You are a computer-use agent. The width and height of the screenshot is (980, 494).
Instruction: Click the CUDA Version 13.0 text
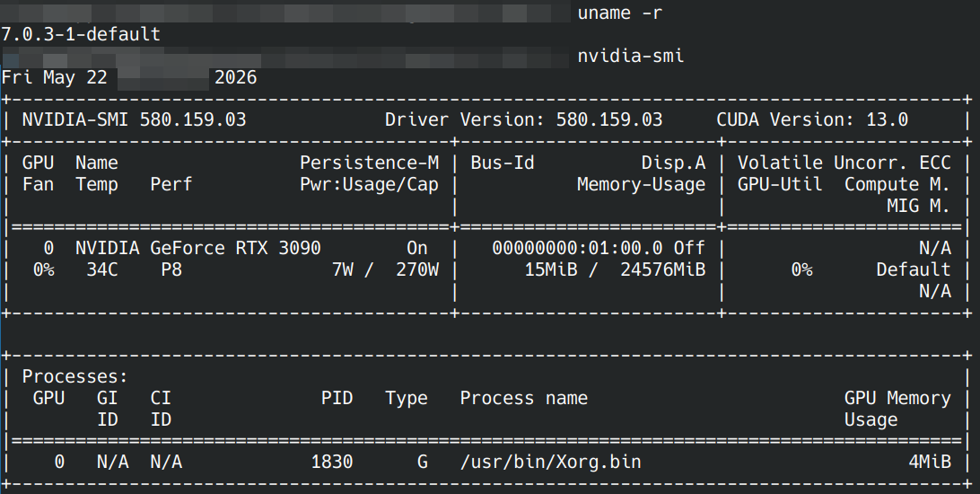(x=812, y=120)
